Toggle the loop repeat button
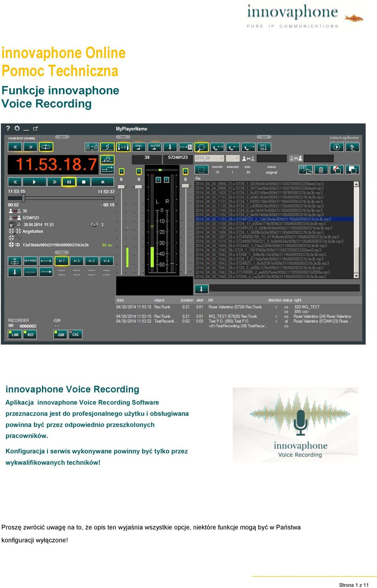Screen dimensions: 377x588 click(46, 147)
